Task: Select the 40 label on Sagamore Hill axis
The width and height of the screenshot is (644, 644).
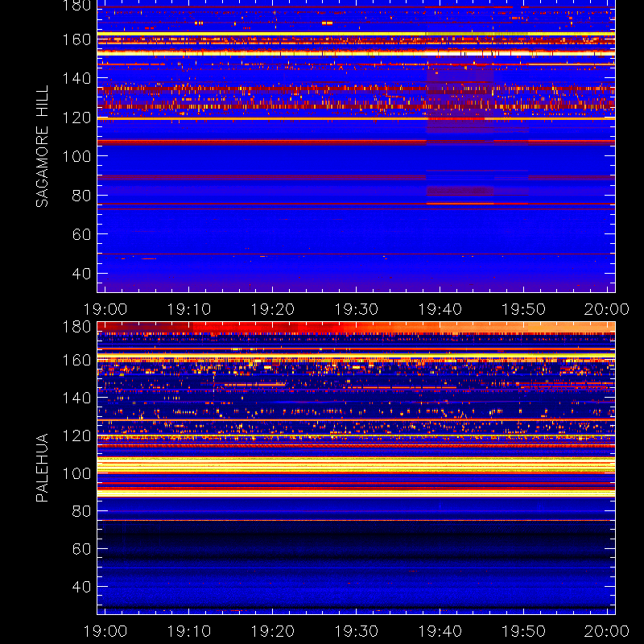Action: point(81,273)
